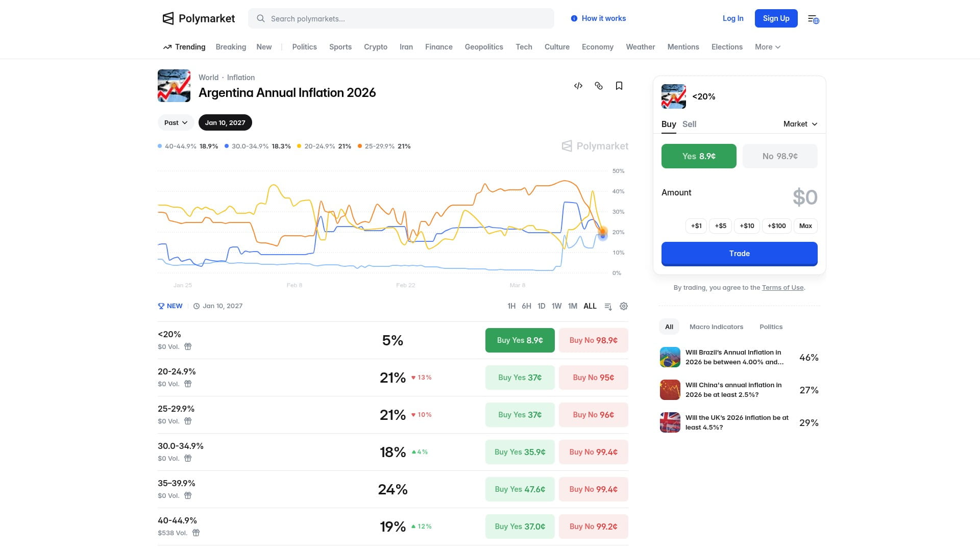Switch to the Sell option
The height and width of the screenshot is (551, 980).
(x=689, y=124)
